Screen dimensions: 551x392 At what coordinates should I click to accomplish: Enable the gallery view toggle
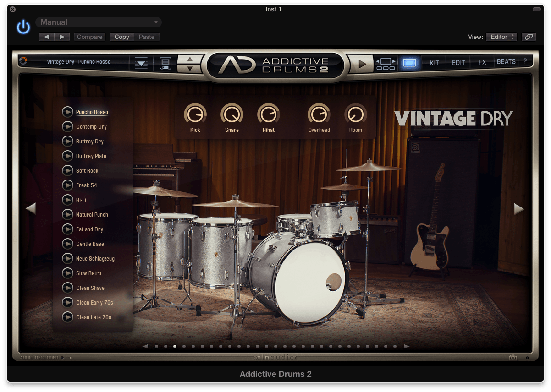click(x=411, y=62)
